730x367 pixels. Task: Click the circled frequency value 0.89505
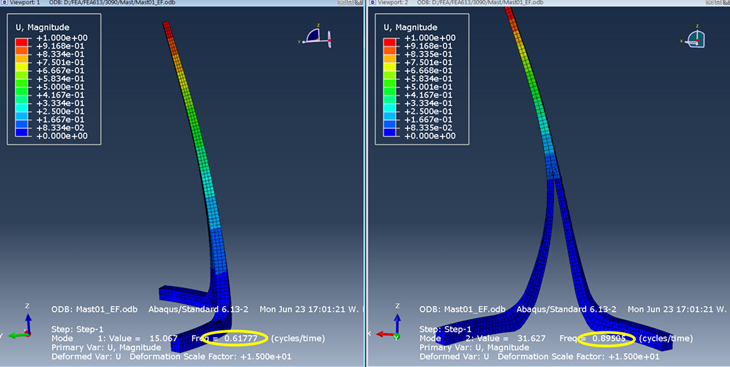click(x=608, y=338)
